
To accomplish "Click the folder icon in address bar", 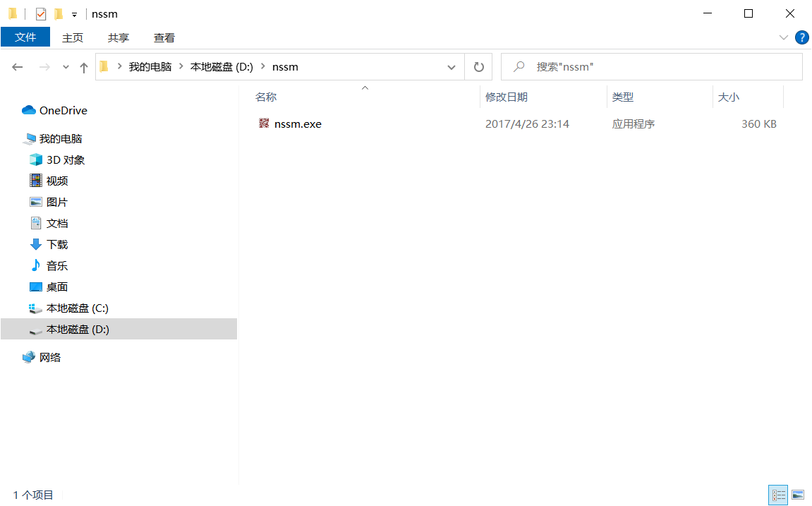I will (x=104, y=67).
